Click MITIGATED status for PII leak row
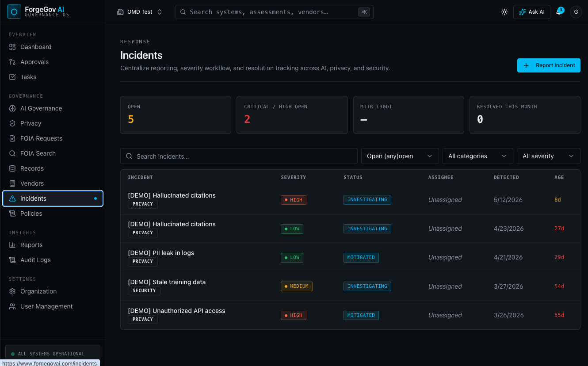Screen dimensions: 588x366 pyautogui.click(x=361, y=257)
